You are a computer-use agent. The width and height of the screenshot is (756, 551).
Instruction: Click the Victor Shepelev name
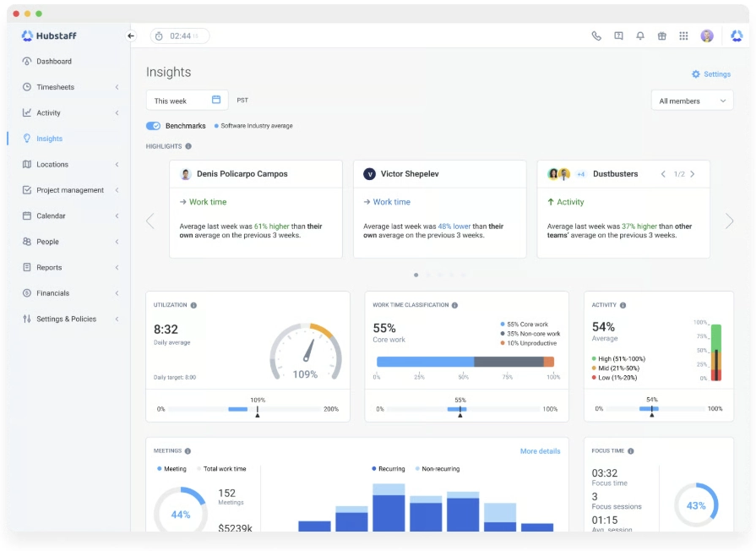point(410,174)
